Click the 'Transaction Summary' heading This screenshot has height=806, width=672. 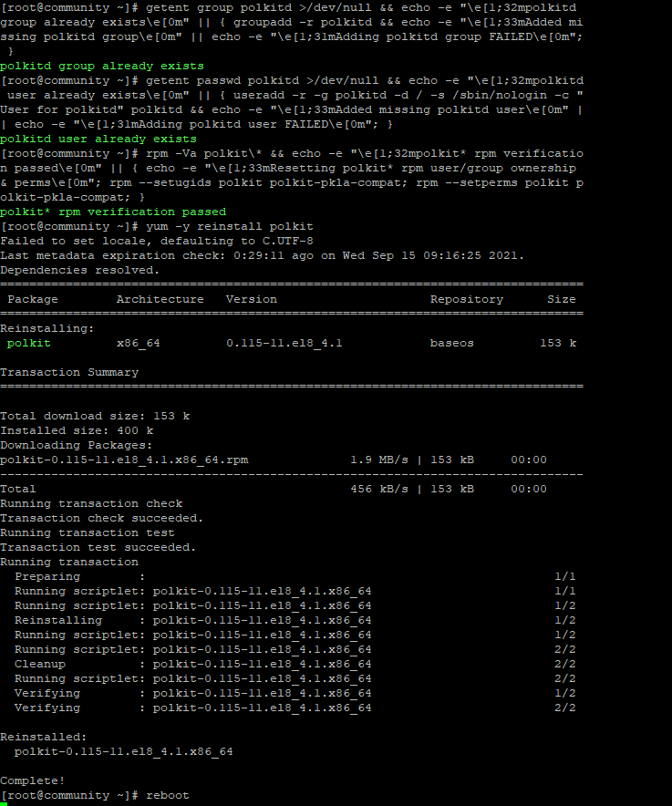69,372
